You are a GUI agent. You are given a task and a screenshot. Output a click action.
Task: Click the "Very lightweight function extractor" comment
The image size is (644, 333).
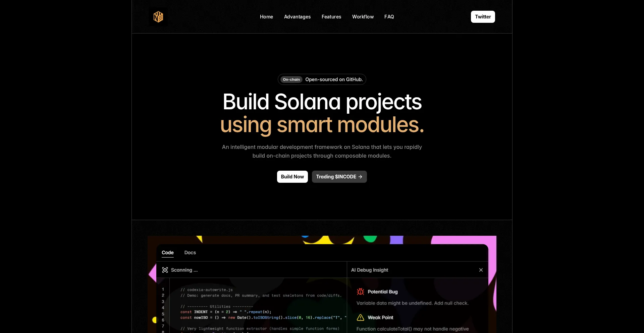(260, 329)
